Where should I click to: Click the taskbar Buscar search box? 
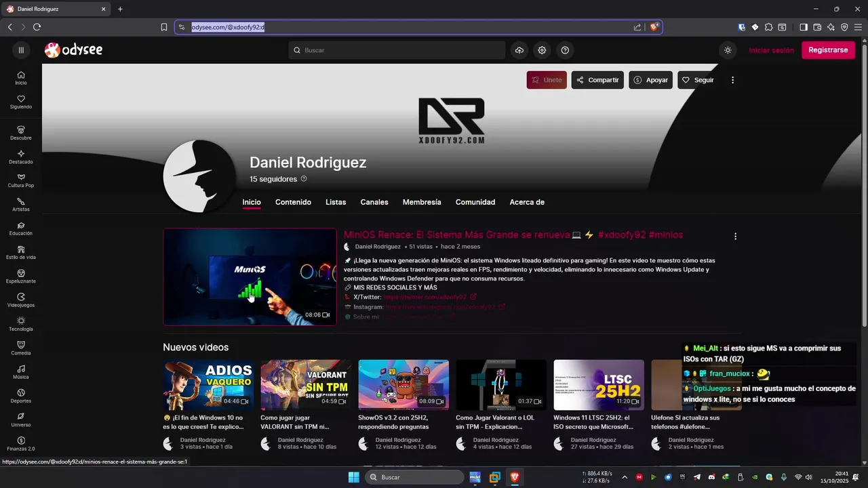tap(414, 477)
